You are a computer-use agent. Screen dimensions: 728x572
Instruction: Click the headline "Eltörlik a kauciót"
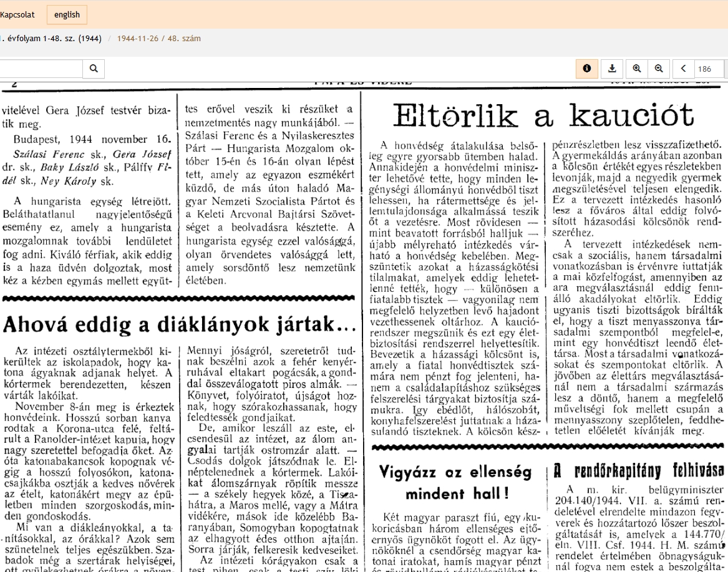point(544,115)
